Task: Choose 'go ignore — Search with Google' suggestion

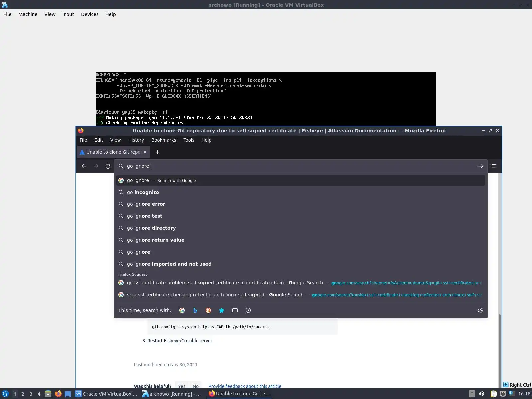Action: (301, 180)
